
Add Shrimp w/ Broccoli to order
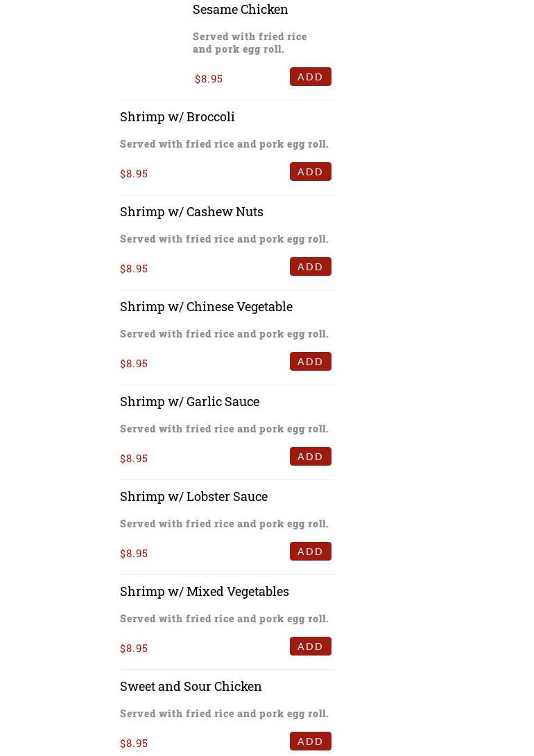tap(310, 172)
